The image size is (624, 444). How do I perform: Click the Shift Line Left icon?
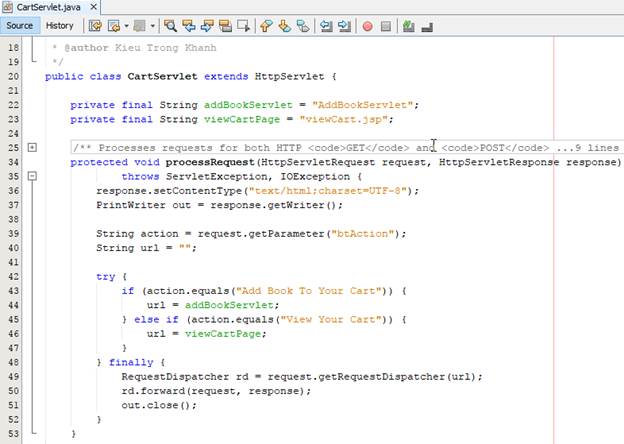coord(326,26)
